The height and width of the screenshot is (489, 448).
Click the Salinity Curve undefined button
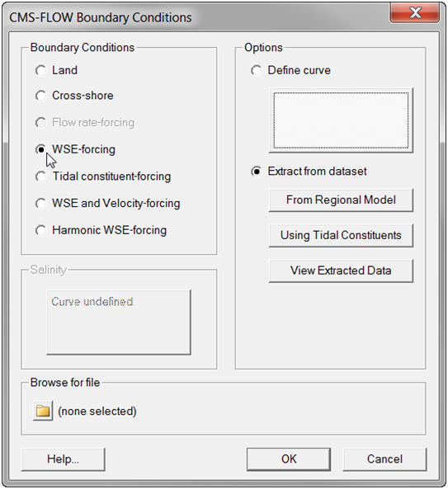tap(119, 322)
